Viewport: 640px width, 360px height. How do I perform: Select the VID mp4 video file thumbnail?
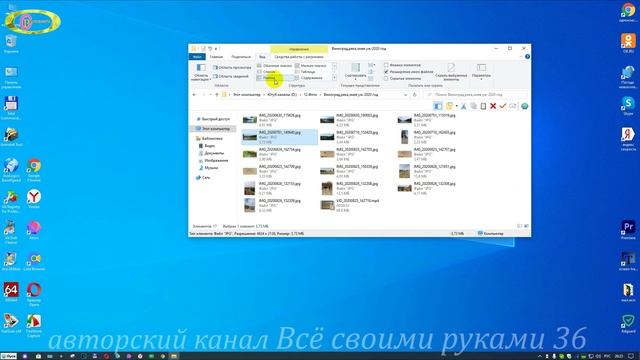327,205
